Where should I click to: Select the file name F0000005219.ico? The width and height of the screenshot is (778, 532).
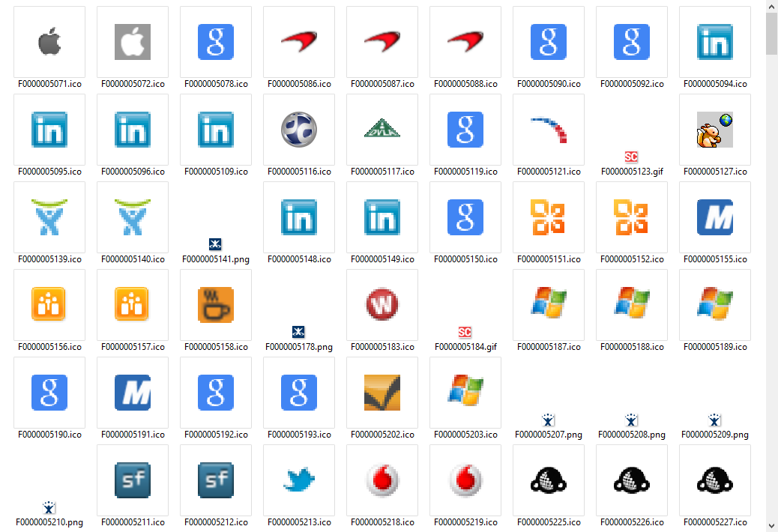(x=466, y=522)
